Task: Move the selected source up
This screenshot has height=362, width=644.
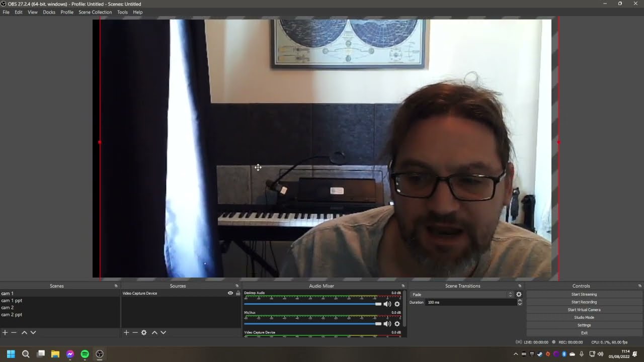Action: [x=154, y=332]
